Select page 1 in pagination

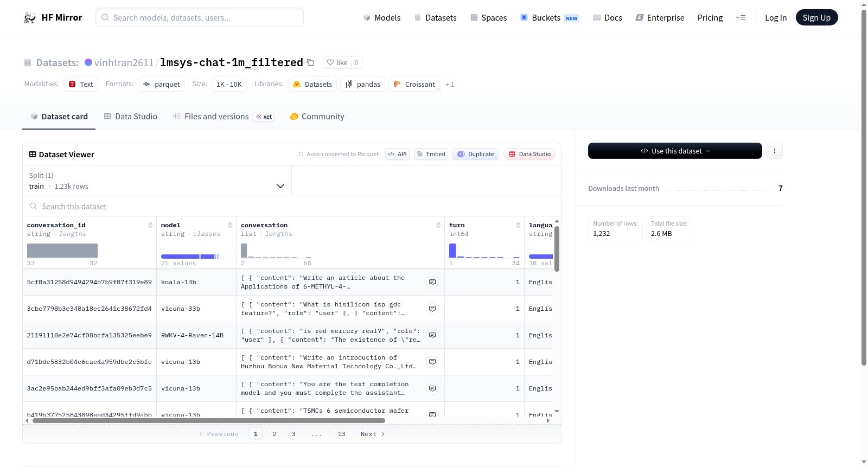tap(256, 434)
